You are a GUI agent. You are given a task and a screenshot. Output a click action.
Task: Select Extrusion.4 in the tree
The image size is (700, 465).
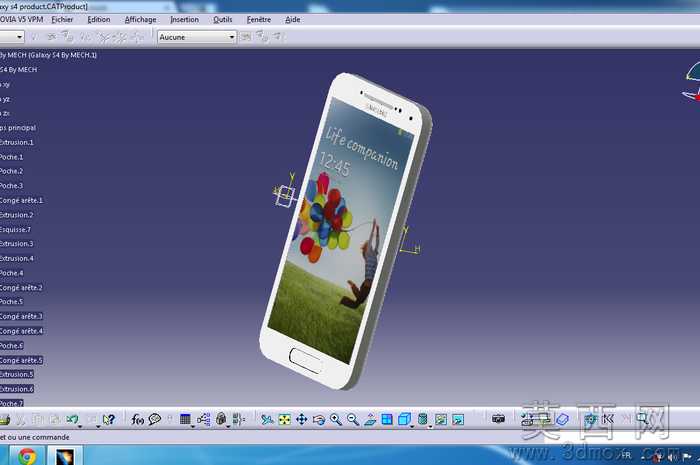coord(17,259)
